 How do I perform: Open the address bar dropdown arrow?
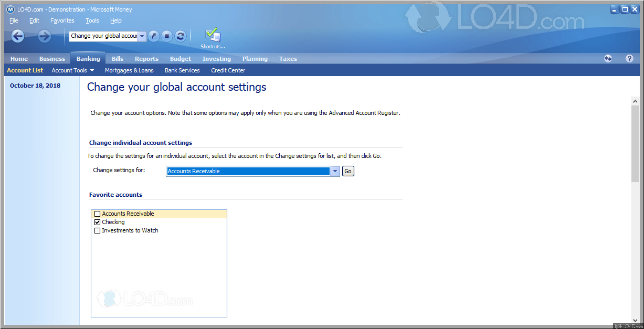[142, 36]
